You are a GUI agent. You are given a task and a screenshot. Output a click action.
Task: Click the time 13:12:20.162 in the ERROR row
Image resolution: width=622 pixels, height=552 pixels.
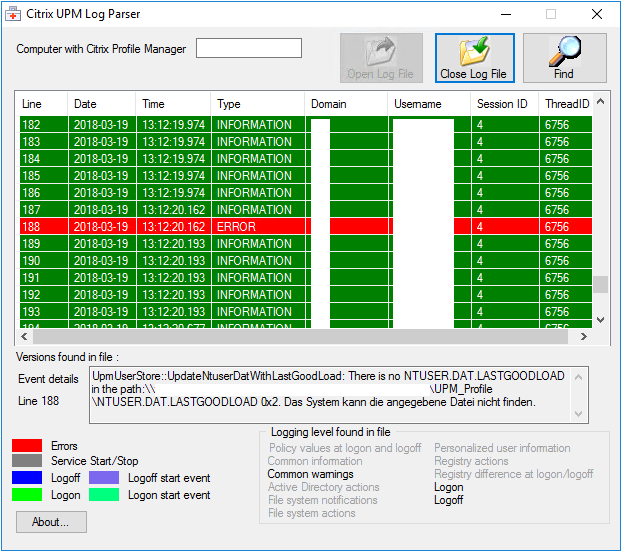tap(173, 226)
